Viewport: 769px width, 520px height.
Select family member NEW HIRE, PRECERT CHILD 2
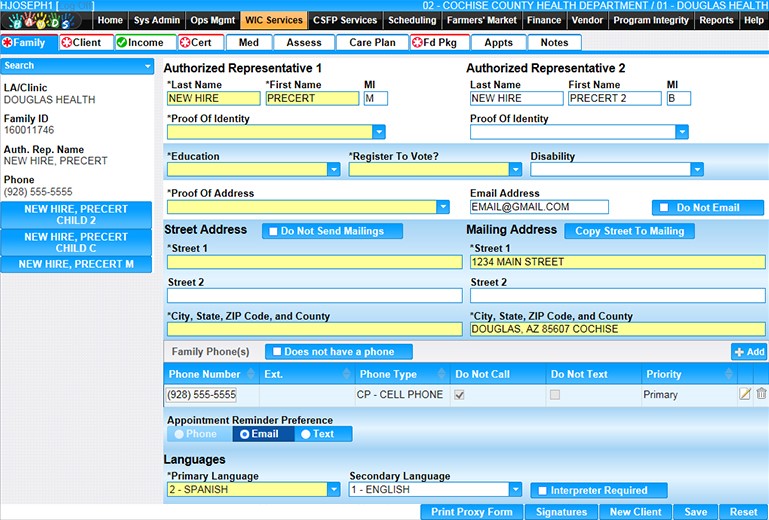coord(76,214)
